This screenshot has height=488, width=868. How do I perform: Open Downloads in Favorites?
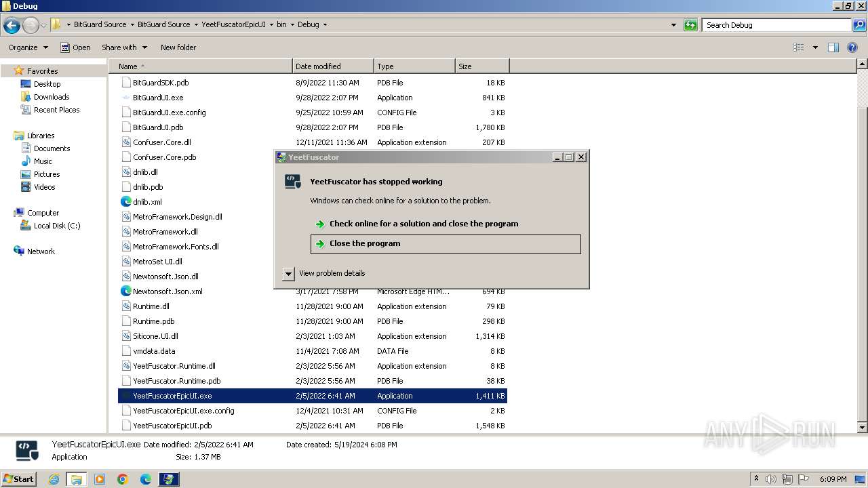point(52,97)
